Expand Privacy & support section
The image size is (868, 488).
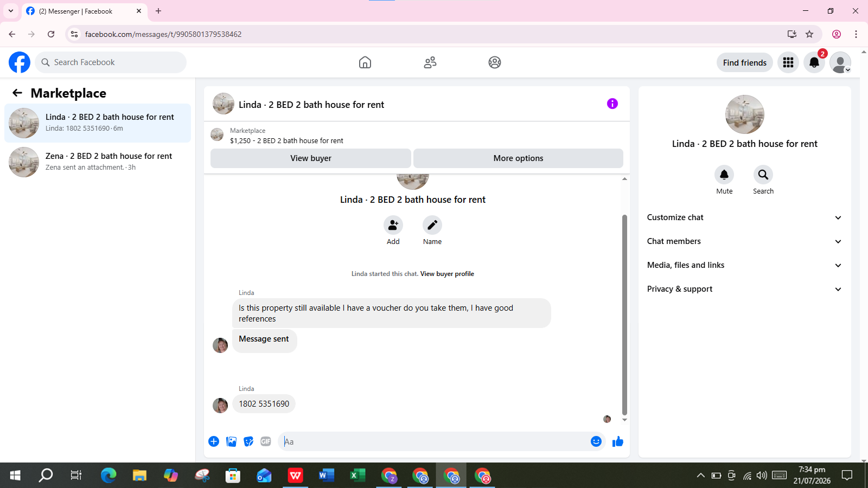(744, 289)
